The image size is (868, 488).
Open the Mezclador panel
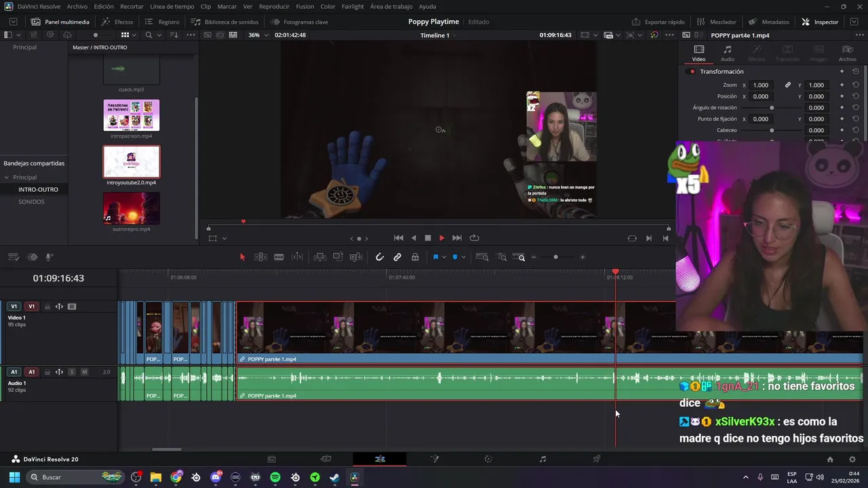tap(716, 22)
